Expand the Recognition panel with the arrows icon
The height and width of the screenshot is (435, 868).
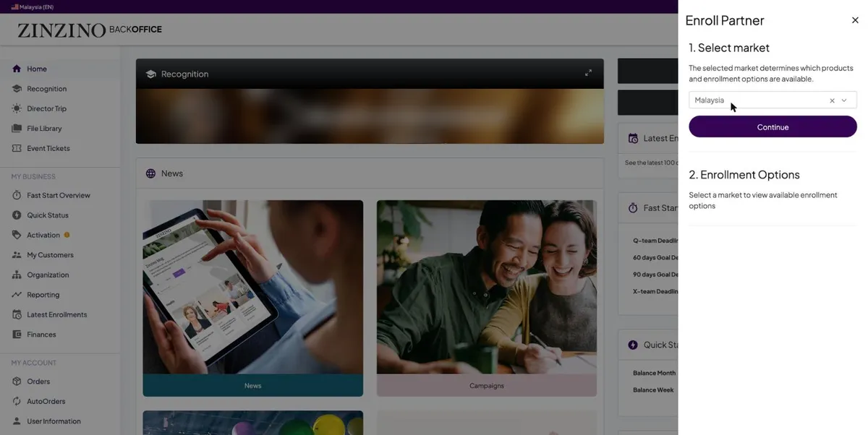click(x=588, y=73)
